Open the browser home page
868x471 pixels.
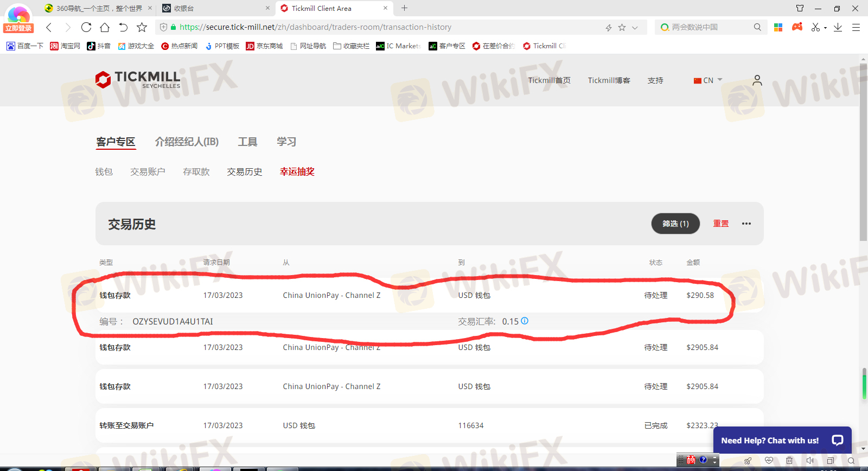click(105, 27)
